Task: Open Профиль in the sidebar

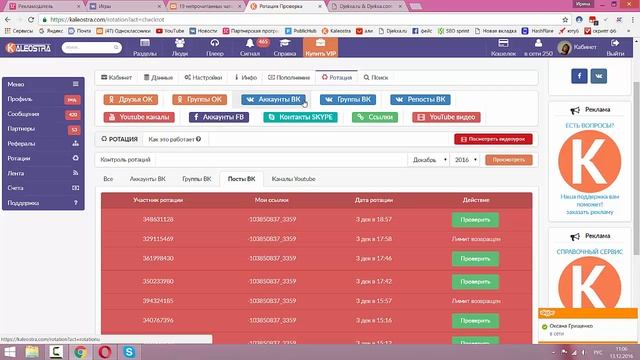Action: click(x=43, y=99)
